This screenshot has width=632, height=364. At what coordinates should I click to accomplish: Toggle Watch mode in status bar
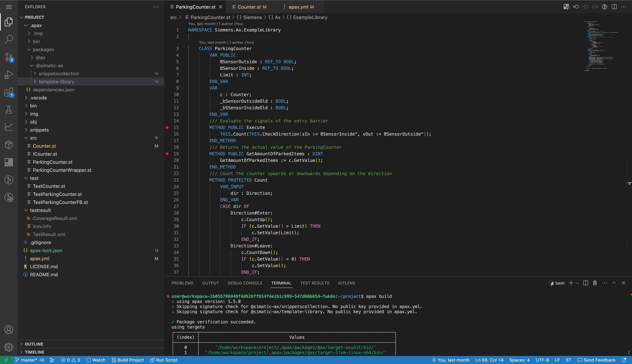tap(96, 360)
